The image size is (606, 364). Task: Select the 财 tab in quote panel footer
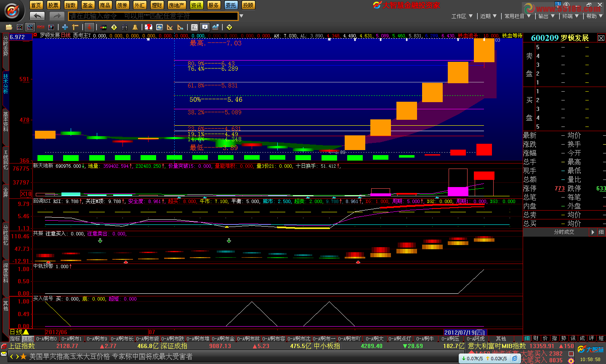[536, 338]
